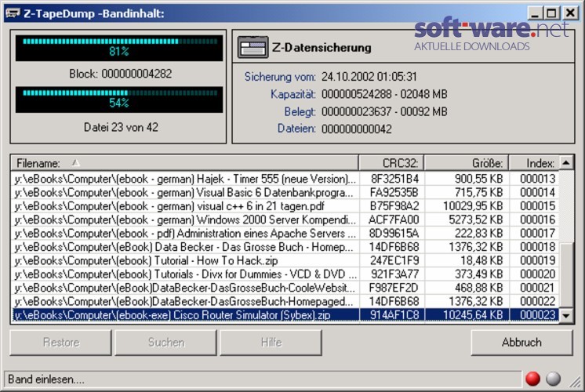Click CRC32 value 8D99615A
This screenshot has height=392, width=585.
click(x=394, y=233)
